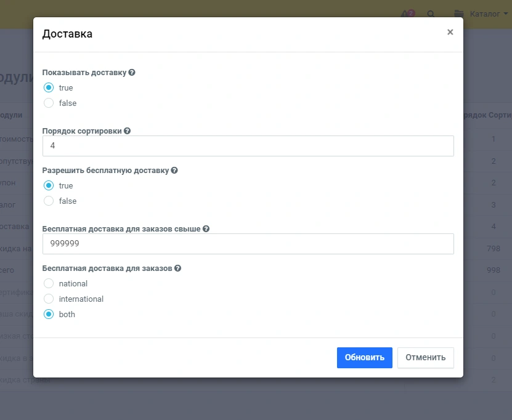Close the Доставка dialog with the X
Screen dimensions: 512x420
[x=450, y=32]
